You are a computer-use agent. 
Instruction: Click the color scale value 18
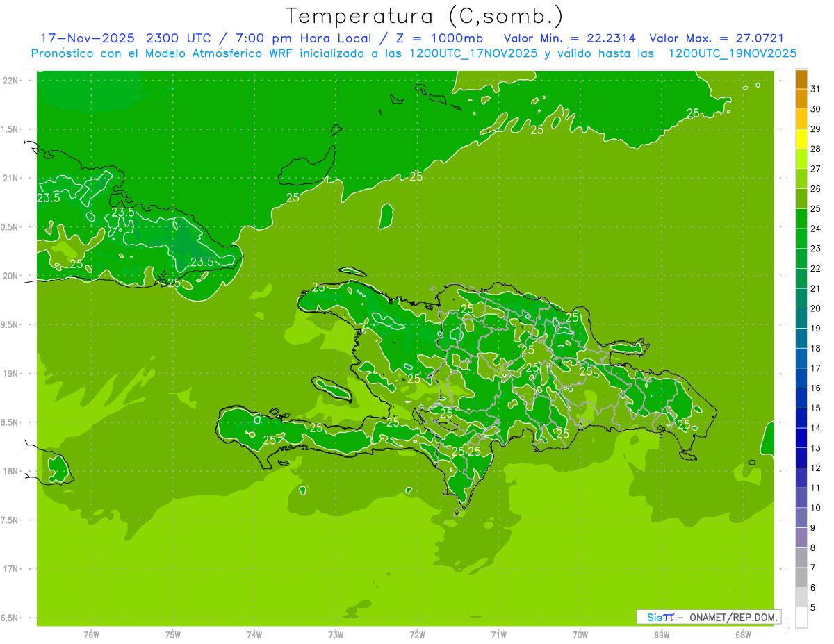(815, 348)
